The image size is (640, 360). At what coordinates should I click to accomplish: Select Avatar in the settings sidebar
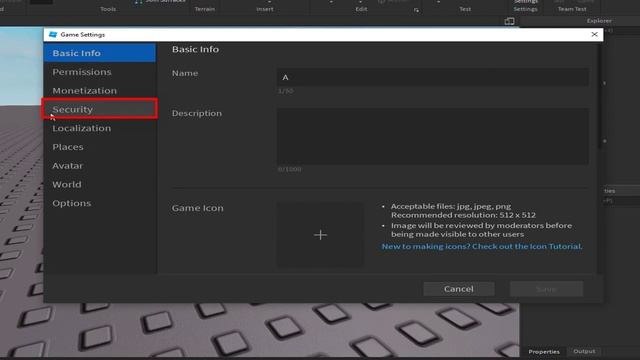pos(100,166)
